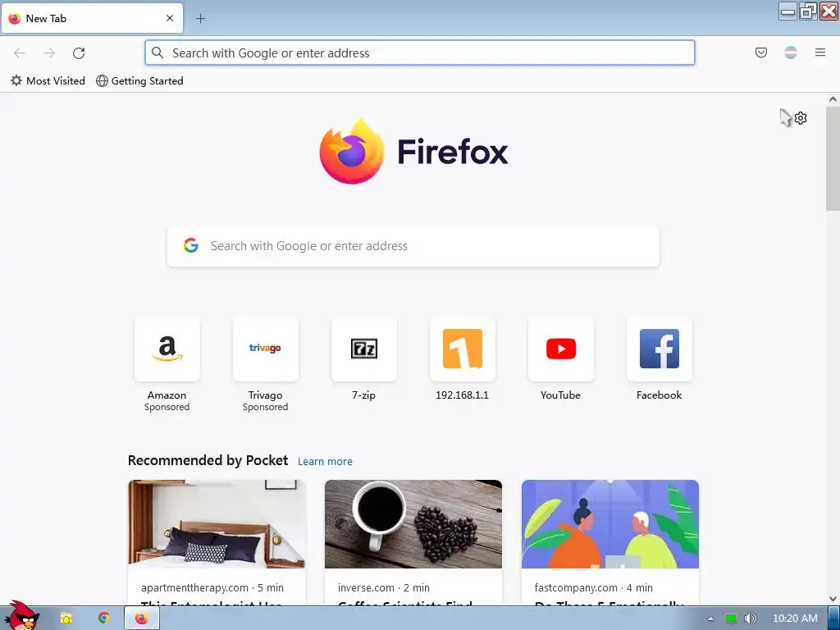Image resolution: width=840 pixels, height=630 pixels.
Task: Click the 10:20 AM taskbar clock
Action: 795,619
